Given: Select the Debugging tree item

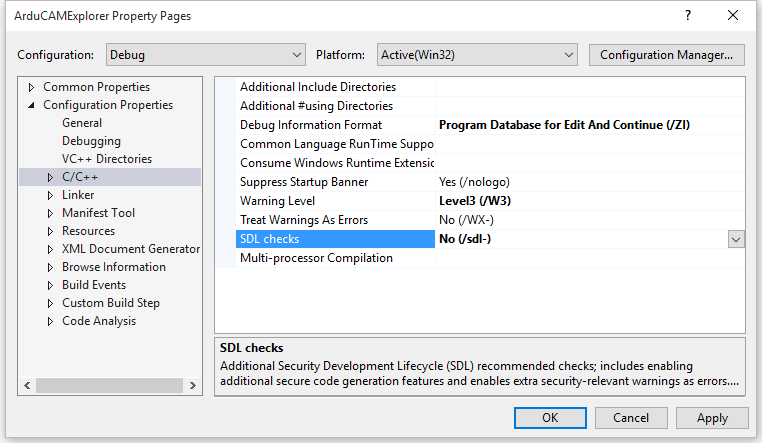Looking at the screenshot, I should click(x=91, y=141).
